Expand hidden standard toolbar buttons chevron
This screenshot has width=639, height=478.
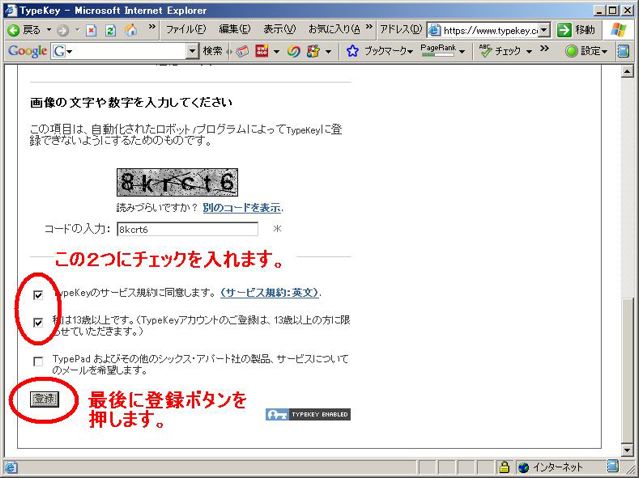point(152,27)
